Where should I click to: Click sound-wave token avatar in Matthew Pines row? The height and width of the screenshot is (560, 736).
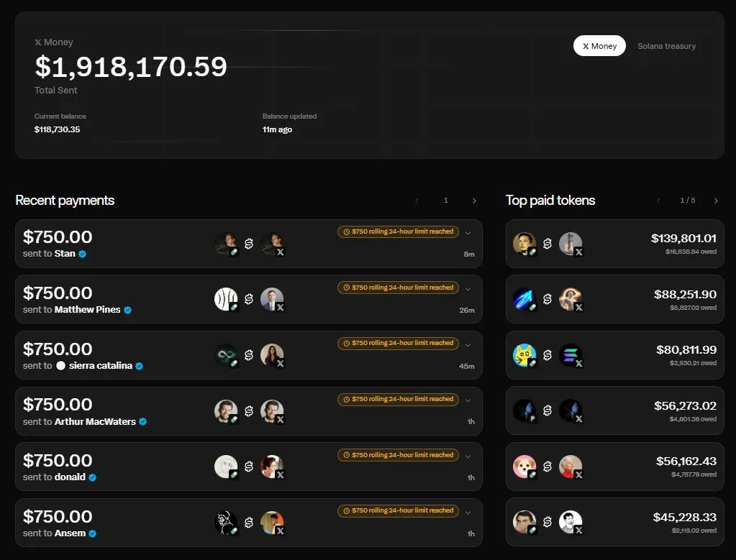point(226,299)
